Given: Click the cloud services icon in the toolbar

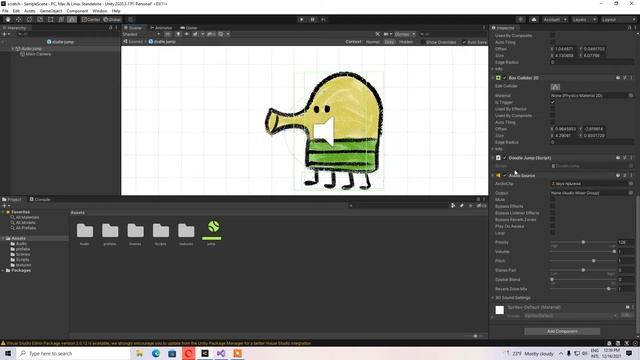Looking at the screenshot, I should tap(534, 20).
